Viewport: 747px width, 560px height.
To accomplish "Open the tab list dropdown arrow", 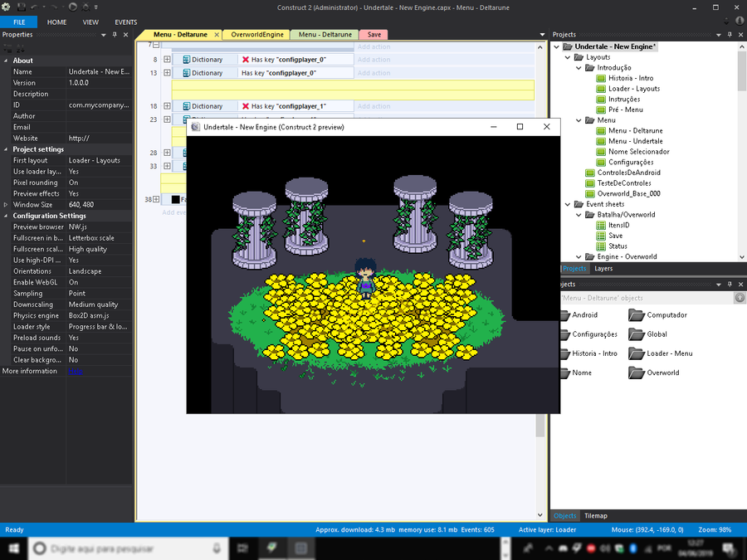I will tap(542, 34).
